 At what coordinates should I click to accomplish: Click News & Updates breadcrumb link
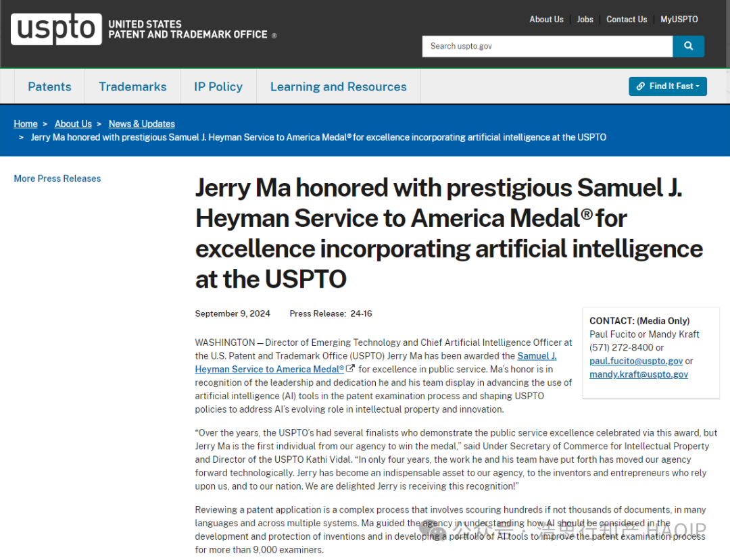click(141, 124)
